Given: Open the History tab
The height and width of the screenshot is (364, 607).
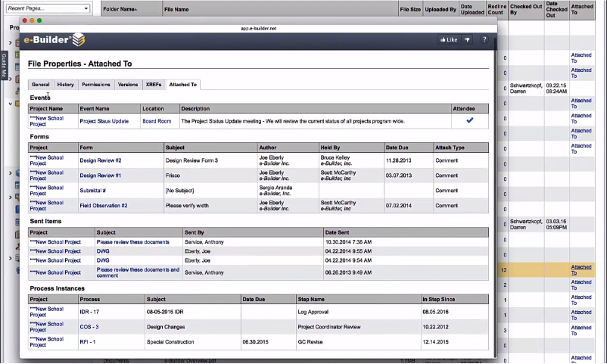Looking at the screenshot, I should pos(65,85).
